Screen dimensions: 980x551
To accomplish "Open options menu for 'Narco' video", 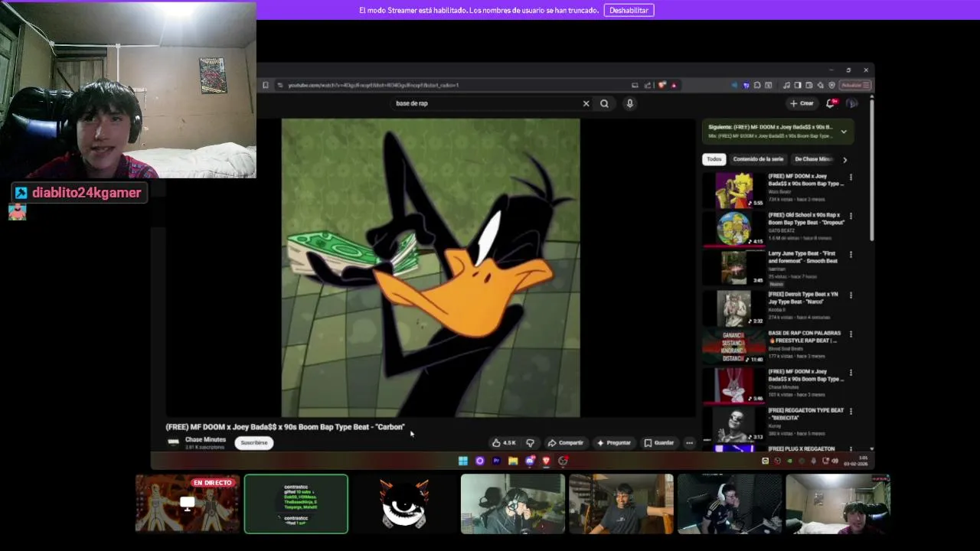I will point(851,295).
